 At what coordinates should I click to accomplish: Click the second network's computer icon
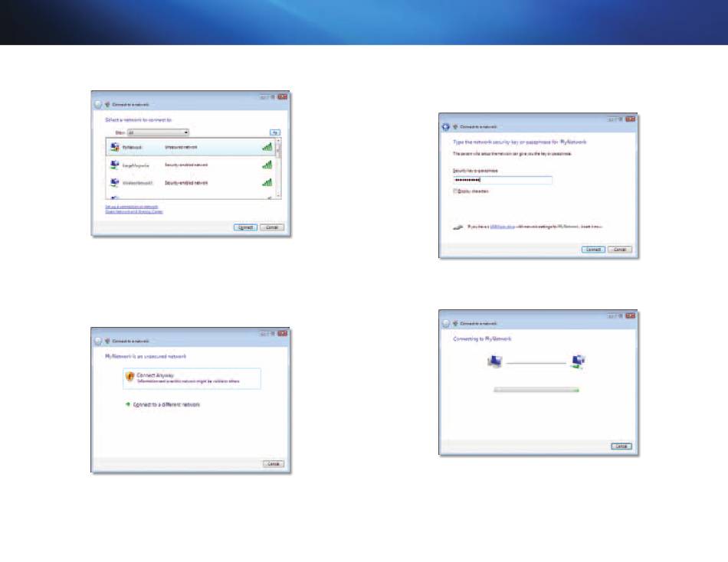tap(115, 165)
